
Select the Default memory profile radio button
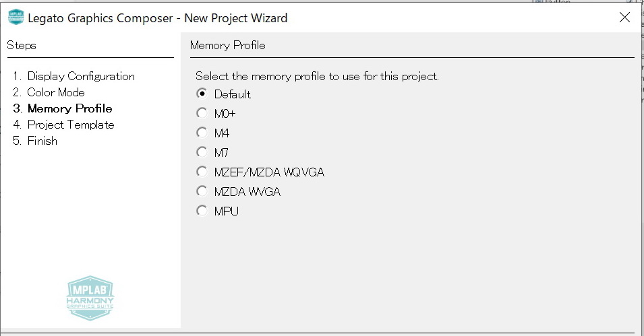(x=202, y=94)
